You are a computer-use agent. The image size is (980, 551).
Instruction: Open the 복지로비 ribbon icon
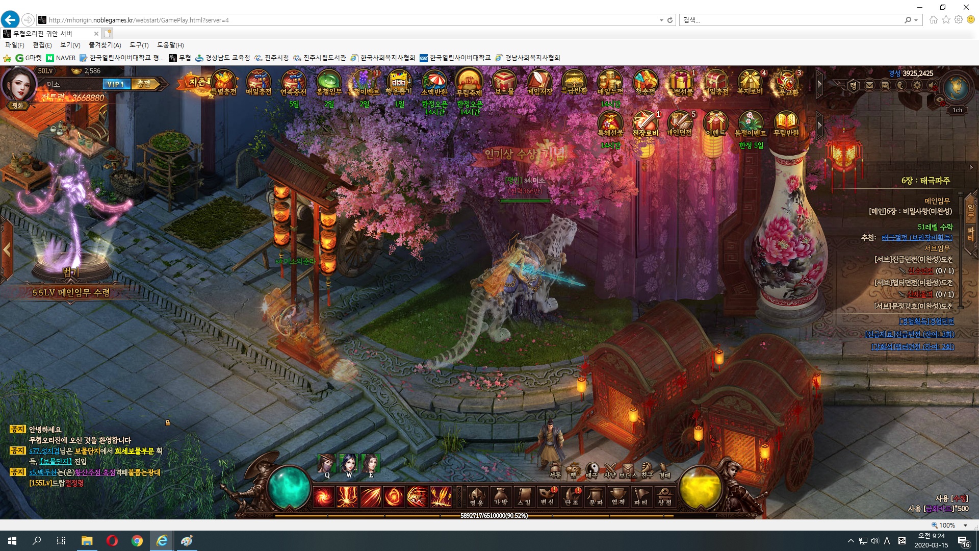tap(750, 83)
